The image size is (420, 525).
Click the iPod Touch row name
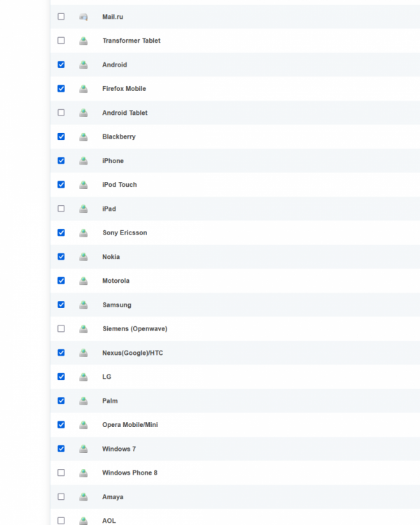pyautogui.click(x=119, y=185)
